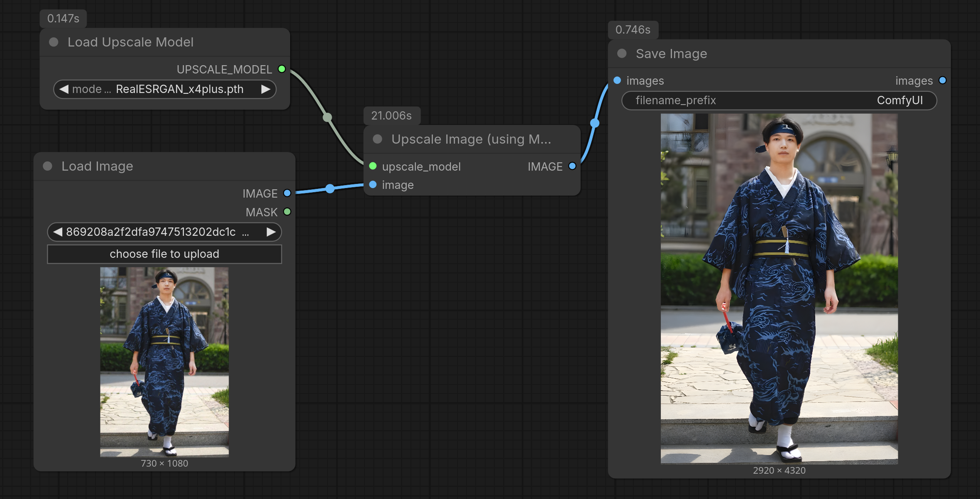Click the Load Image preview thumbnail
This screenshot has height=499, width=980.
164,362
